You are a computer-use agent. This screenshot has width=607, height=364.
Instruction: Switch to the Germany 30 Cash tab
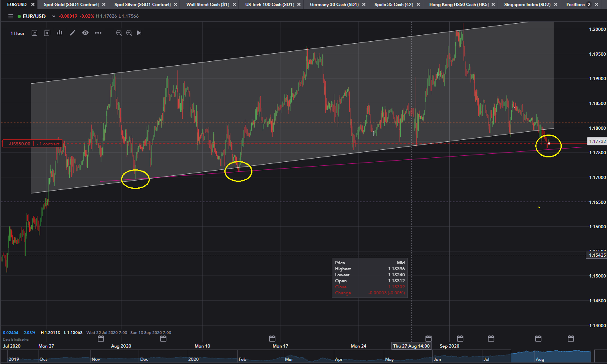point(334,4)
